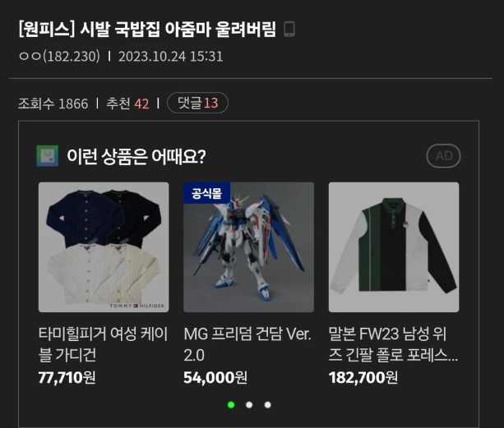Open the Malbon polo shirt thumbnail

[x=394, y=247]
